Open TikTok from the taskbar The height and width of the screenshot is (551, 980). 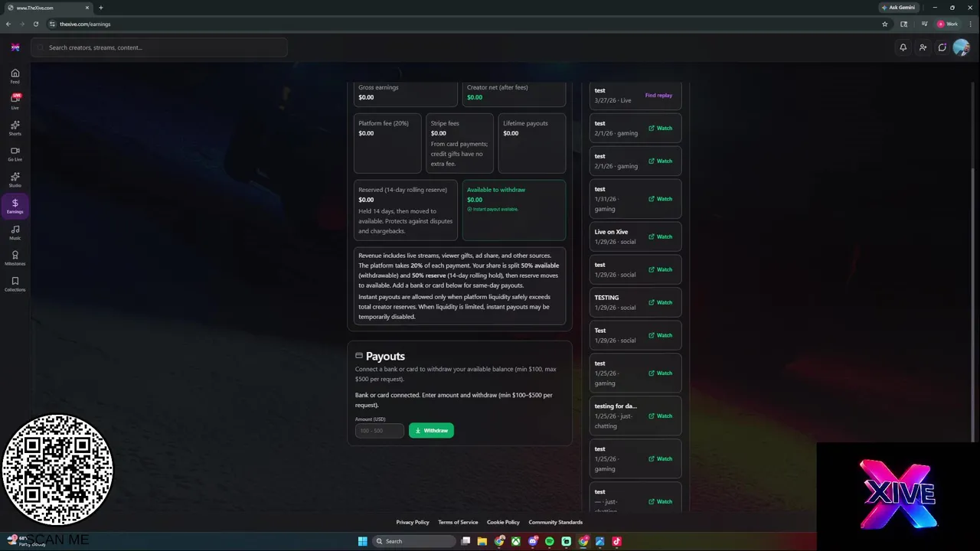pos(616,541)
